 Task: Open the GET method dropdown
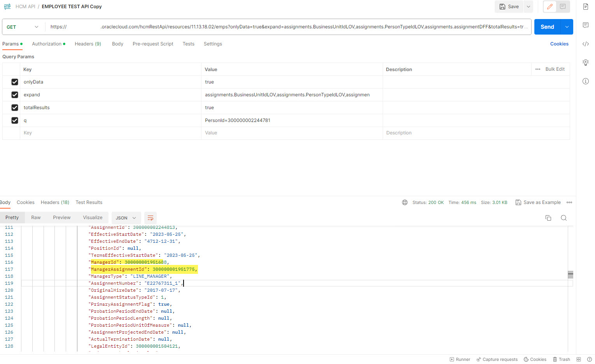coord(23,27)
